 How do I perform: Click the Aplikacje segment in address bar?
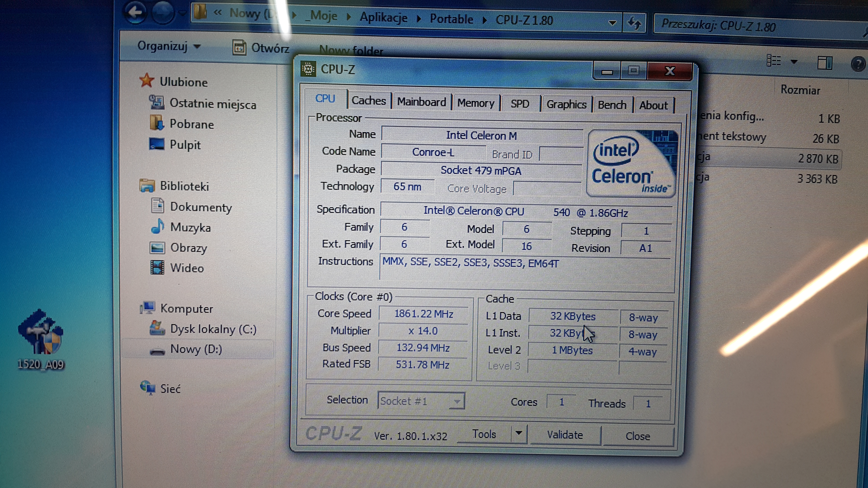click(x=384, y=17)
